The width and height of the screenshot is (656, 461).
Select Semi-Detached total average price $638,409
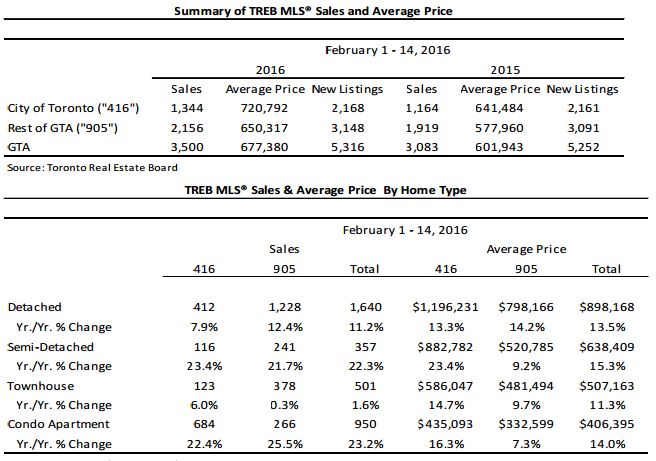[x=607, y=347]
